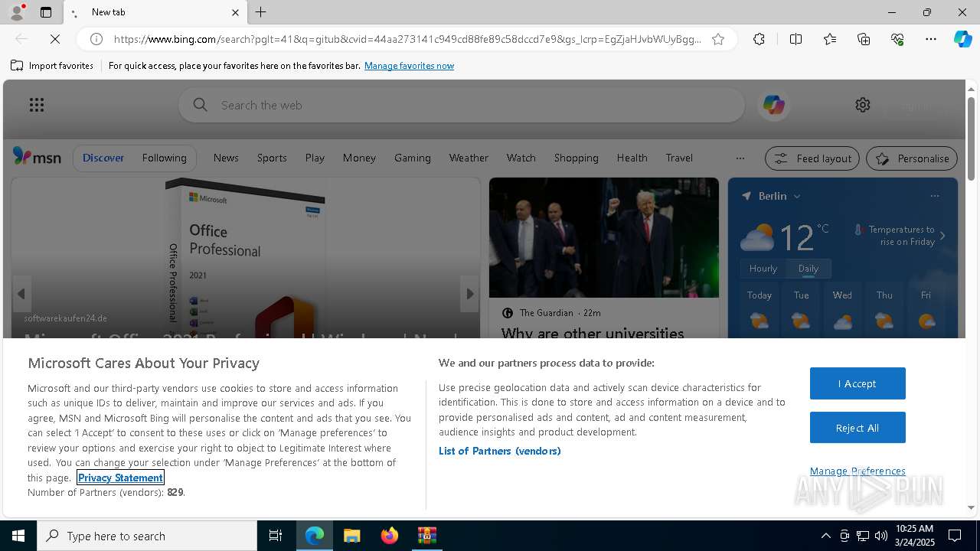The height and width of the screenshot is (551, 980).
Task: Select Fri forecast column
Action: 926,311
